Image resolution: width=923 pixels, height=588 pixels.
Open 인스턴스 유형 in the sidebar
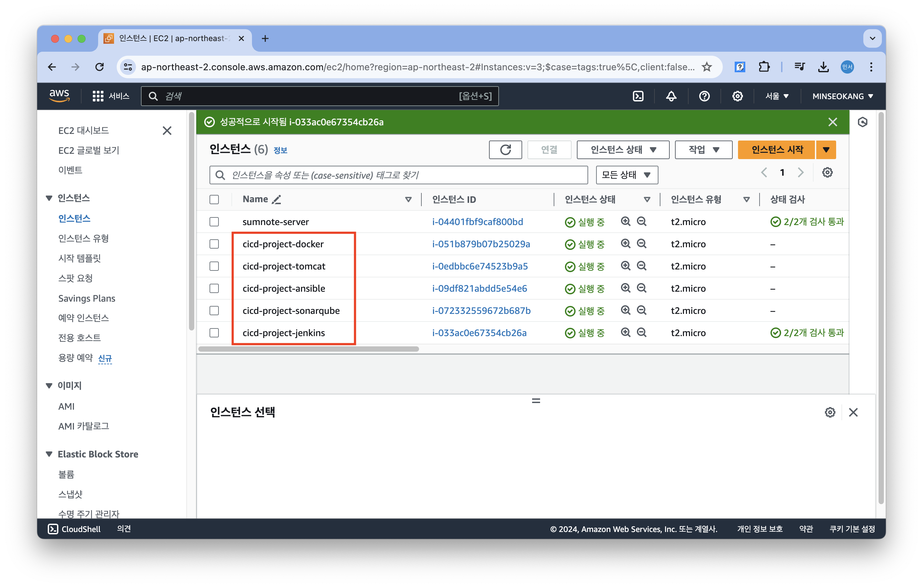[x=84, y=238]
